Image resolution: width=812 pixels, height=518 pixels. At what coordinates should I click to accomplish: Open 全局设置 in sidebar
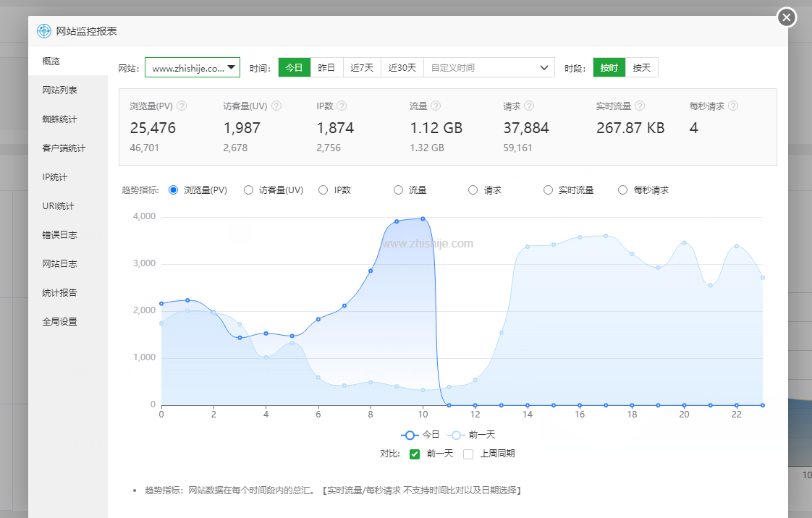pos(68,322)
